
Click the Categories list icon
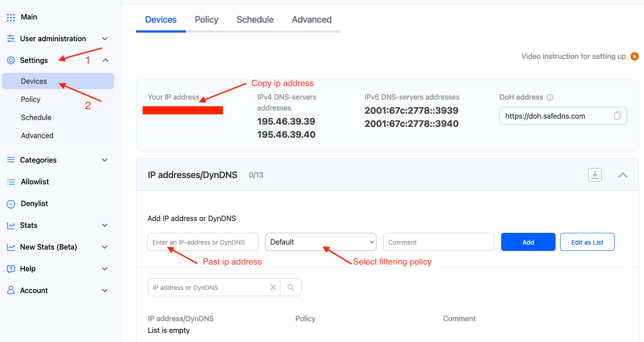(x=11, y=160)
